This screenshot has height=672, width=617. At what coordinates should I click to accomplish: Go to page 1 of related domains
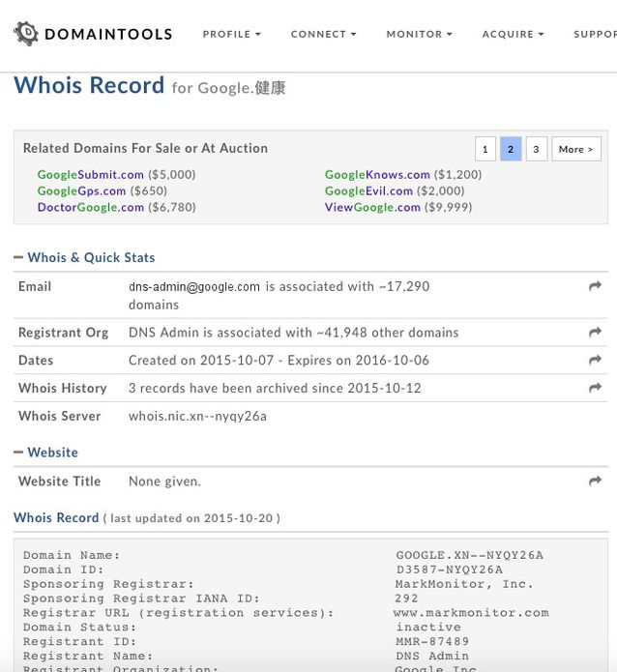[485, 149]
